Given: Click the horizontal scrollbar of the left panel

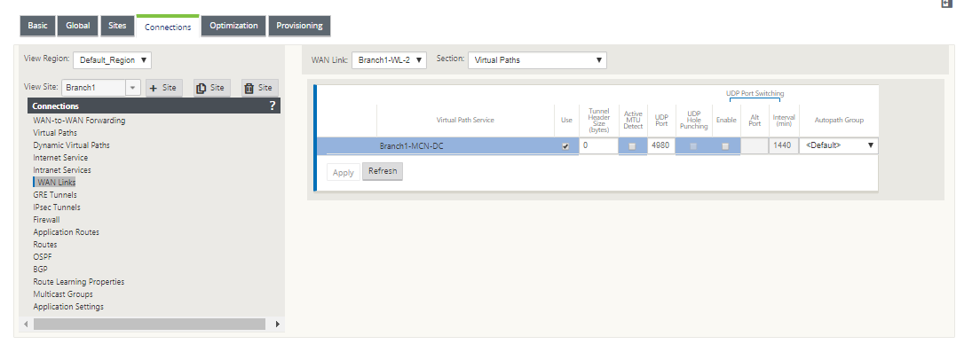Looking at the screenshot, I should pos(149,324).
